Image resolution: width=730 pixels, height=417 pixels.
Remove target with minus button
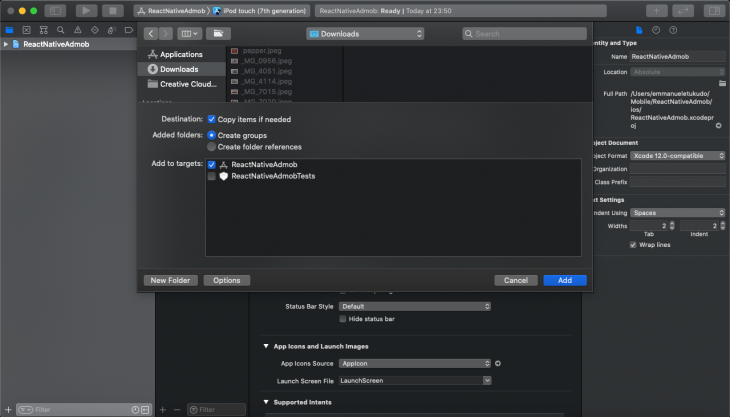point(177,410)
